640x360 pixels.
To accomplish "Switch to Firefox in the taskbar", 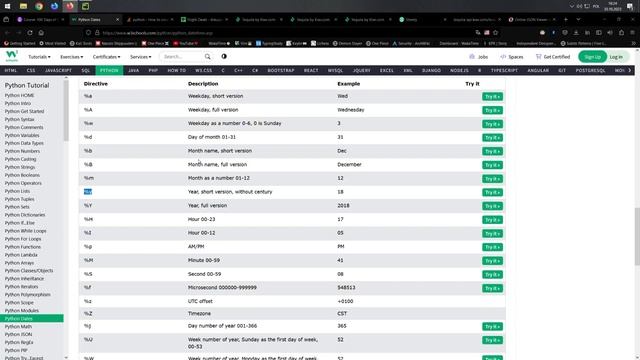I will pyautogui.click(x=70, y=6).
